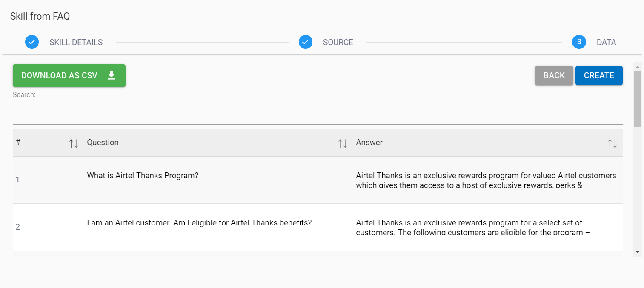Click the Source step checkmark icon
This screenshot has height=288, width=644.
(306, 42)
